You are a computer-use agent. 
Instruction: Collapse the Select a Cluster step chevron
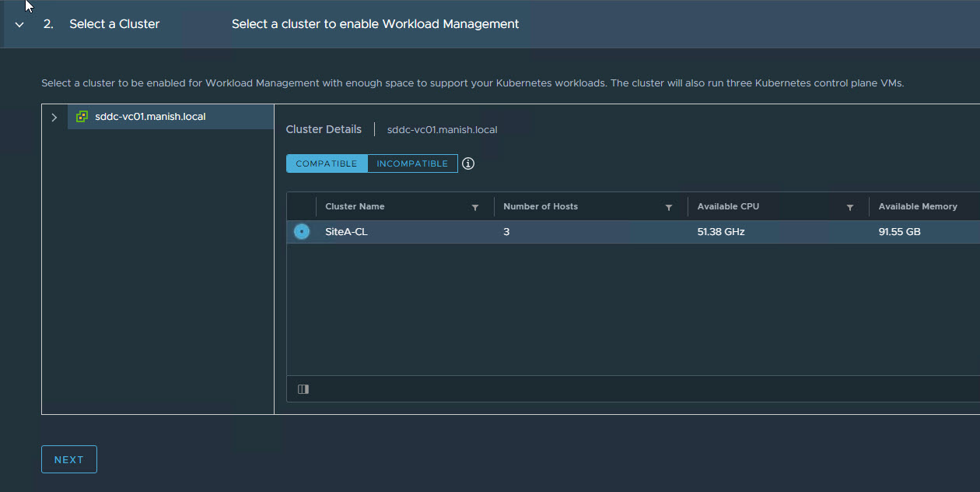click(x=19, y=25)
